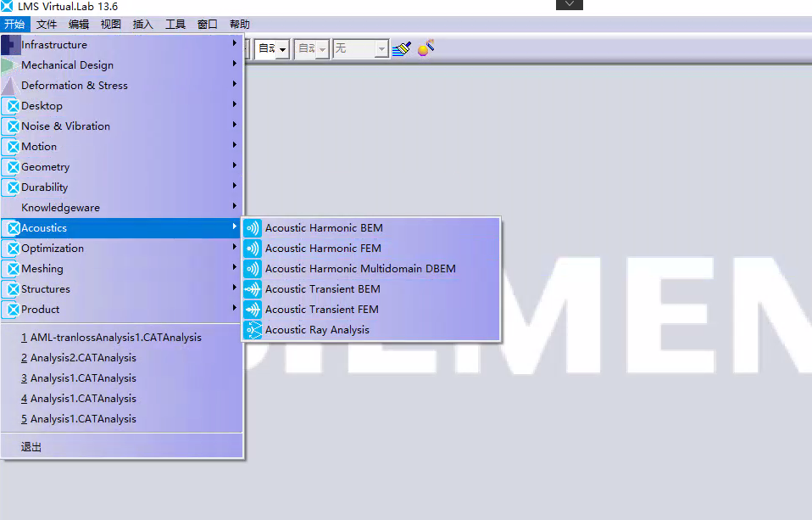Click the Motion workbench icon
This screenshot has height=520, width=812.
[x=11, y=147]
